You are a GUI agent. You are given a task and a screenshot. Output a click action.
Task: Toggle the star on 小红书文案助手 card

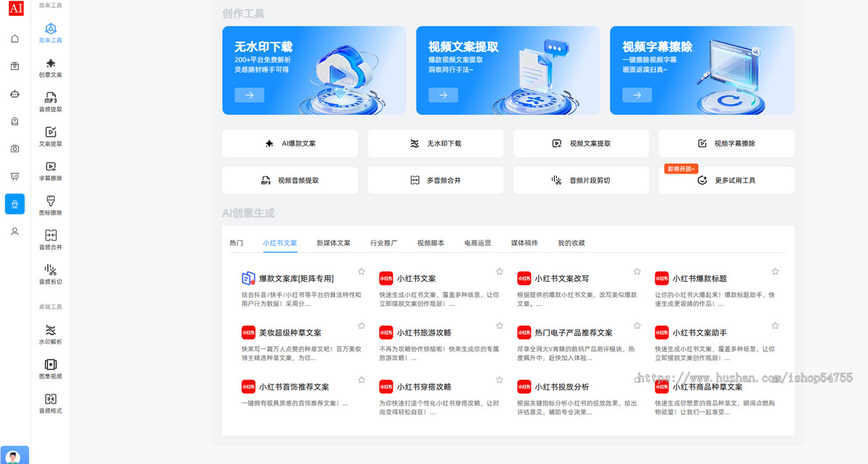coord(775,325)
